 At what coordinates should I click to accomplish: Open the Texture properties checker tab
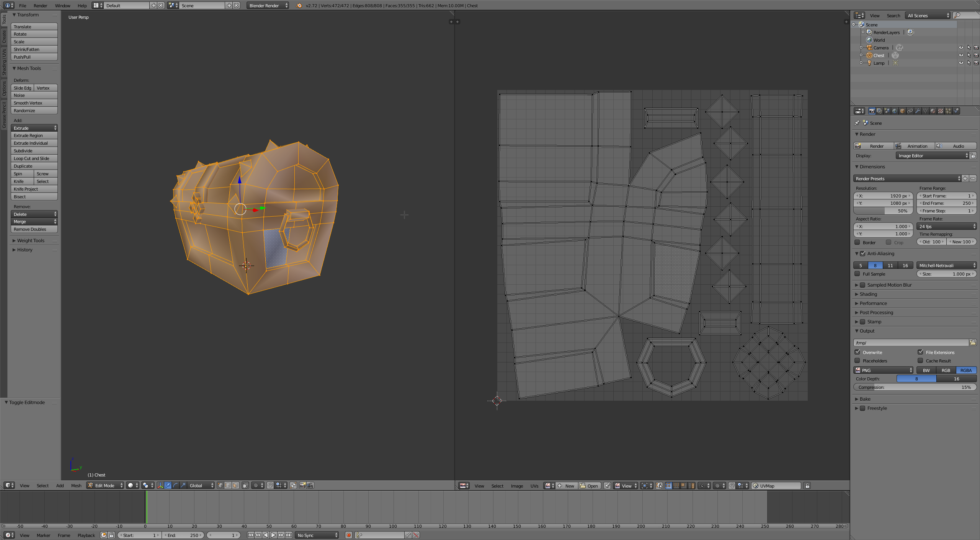point(941,111)
